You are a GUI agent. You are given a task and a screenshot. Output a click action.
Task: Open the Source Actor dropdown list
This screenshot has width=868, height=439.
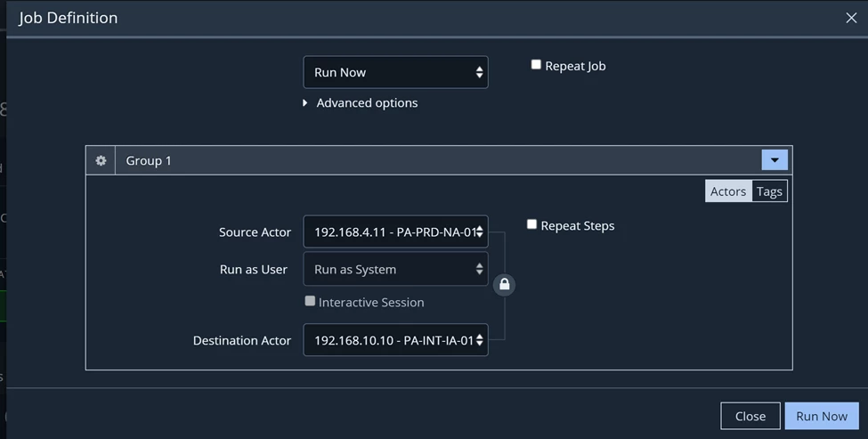[396, 232]
